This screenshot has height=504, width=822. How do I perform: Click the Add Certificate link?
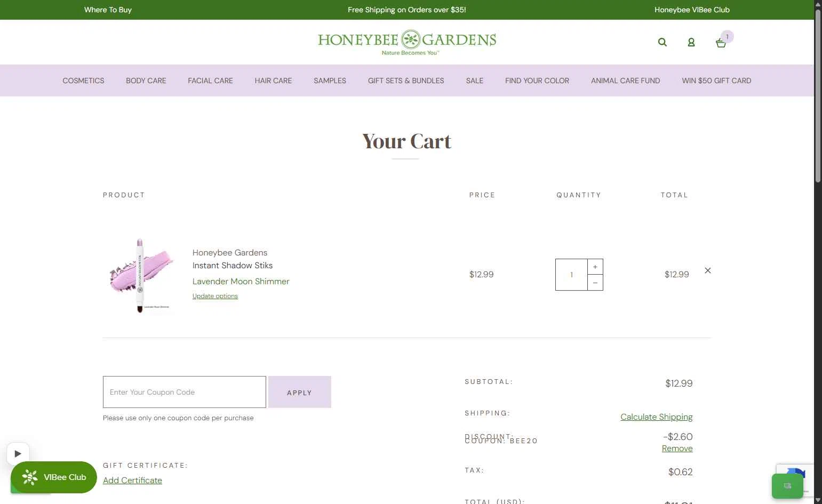pos(132,480)
